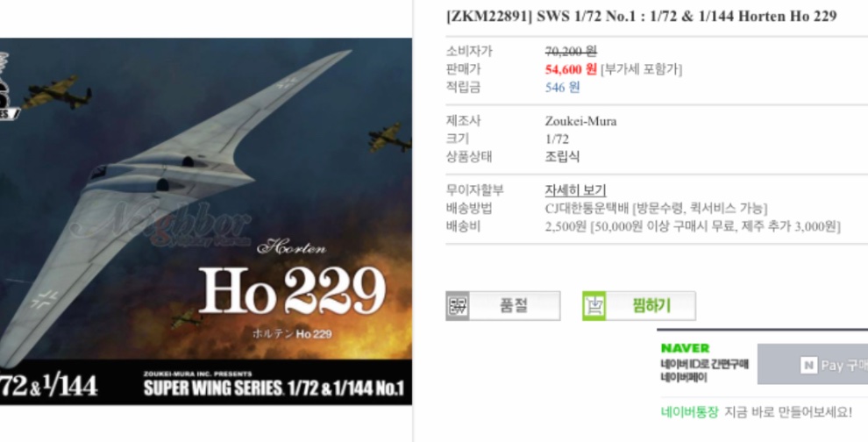Viewport: 868px width, 442px height.
Task: Click the 지금 바로 만들어보세요 promo text
Action: coord(788,412)
